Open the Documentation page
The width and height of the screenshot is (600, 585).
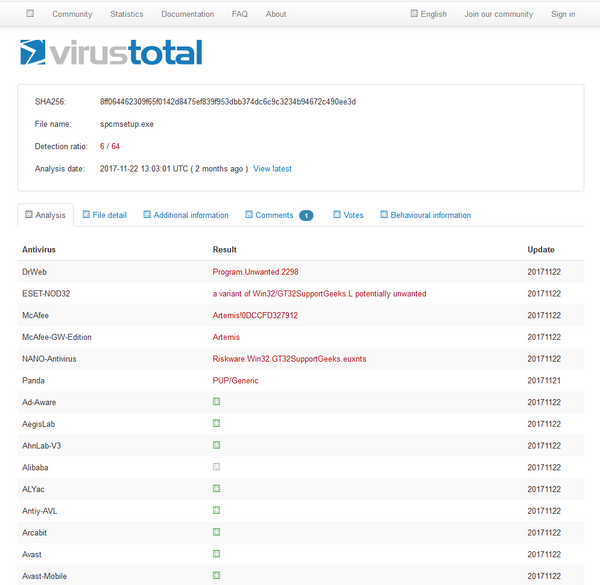187,14
